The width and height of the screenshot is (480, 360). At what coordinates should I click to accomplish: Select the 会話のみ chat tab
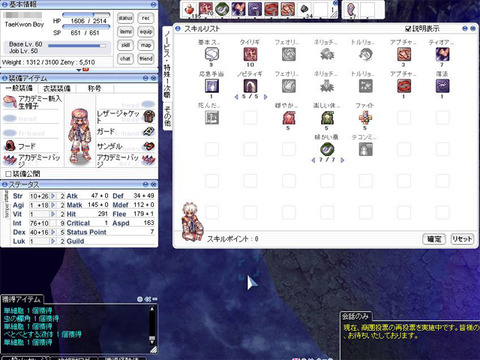tap(356, 316)
